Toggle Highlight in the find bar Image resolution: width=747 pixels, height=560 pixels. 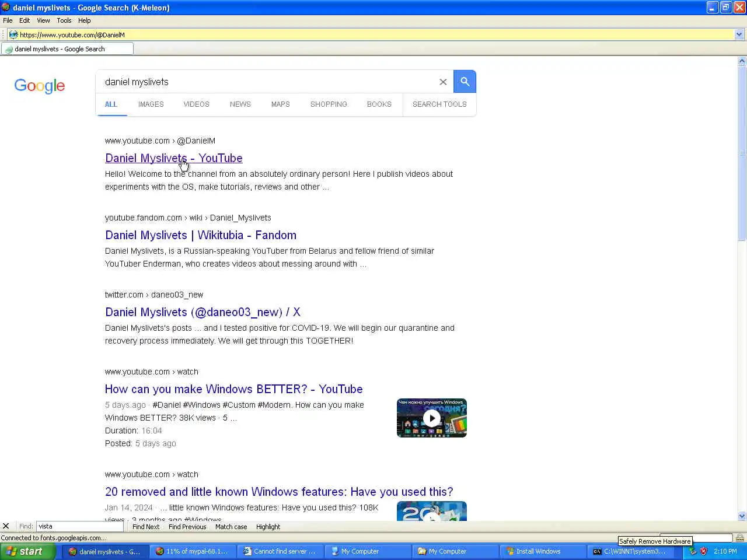[268, 527]
